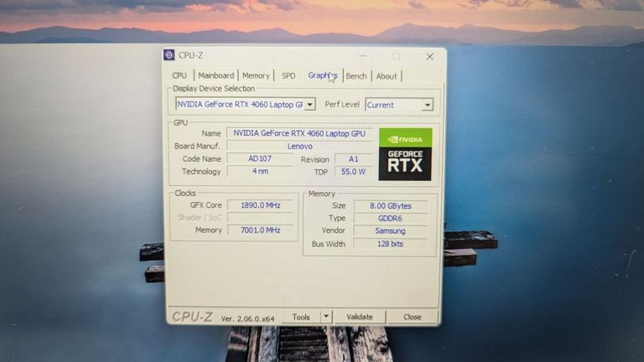The width and height of the screenshot is (644, 362).
Task: Click the empty Shader / SoC field
Action: [x=261, y=218]
